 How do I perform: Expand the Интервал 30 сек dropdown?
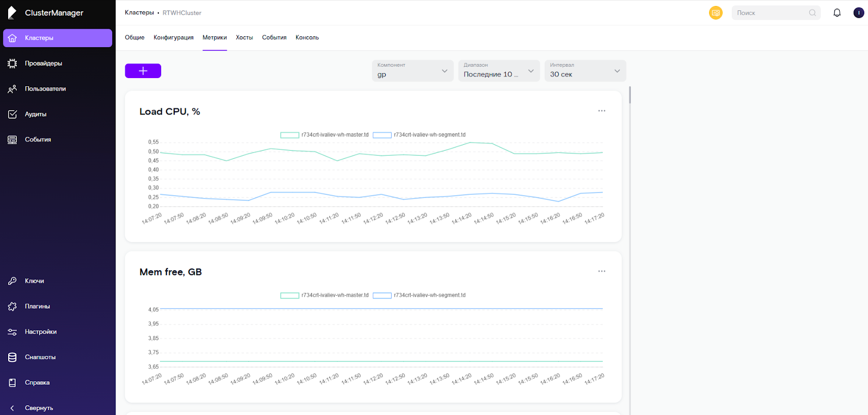pyautogui.click(x=585, y=71)
